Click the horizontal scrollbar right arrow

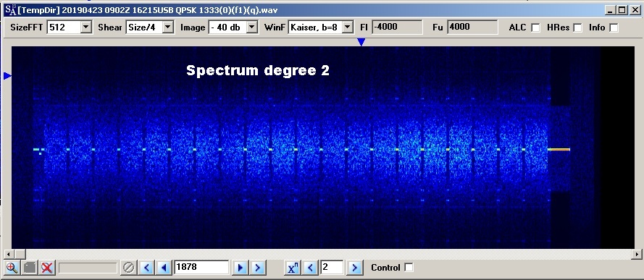click(637, 254)
